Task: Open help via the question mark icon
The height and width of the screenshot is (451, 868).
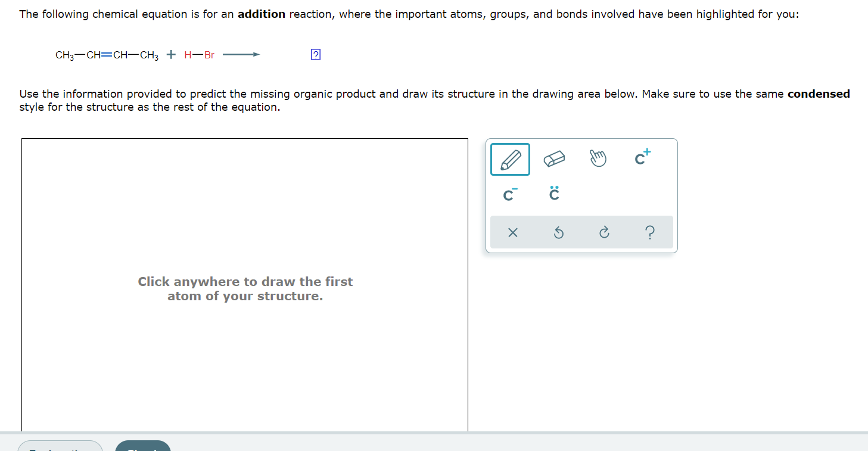Action: pos(649,232)
